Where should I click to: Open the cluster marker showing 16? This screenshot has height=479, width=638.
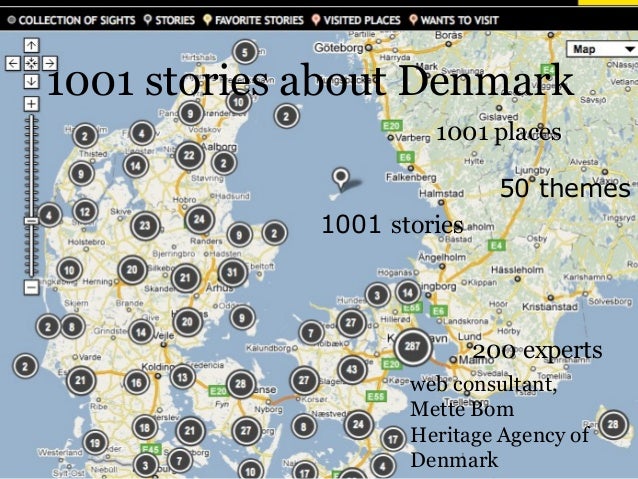[x=136, y=383]
